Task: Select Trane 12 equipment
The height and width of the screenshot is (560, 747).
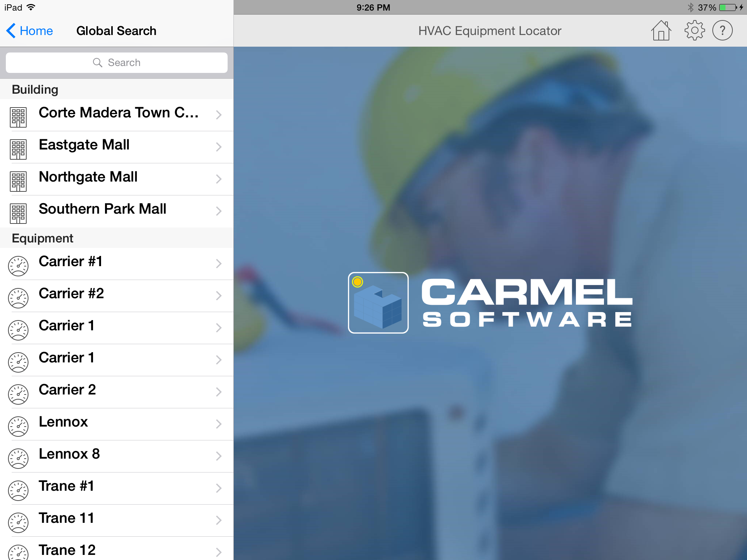Action: (117, 549)
